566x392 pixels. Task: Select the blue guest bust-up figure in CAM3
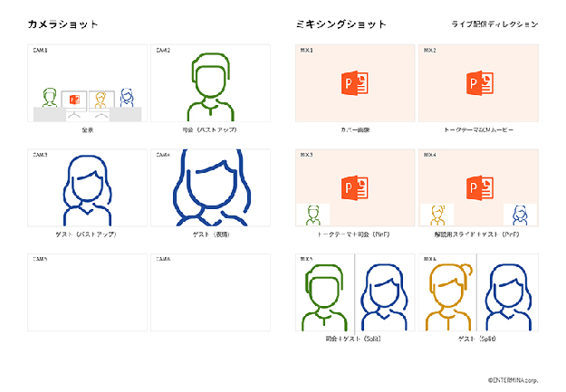click(x=88, y=190)
